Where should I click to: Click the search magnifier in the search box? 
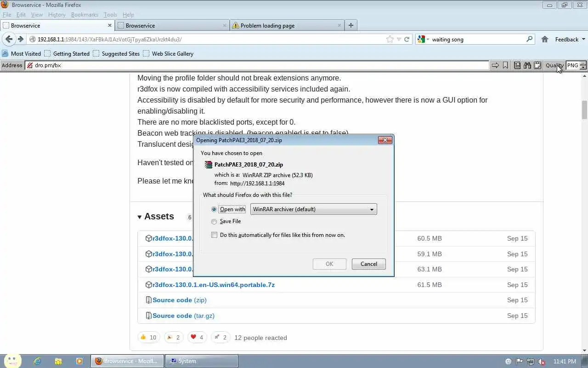529,40
